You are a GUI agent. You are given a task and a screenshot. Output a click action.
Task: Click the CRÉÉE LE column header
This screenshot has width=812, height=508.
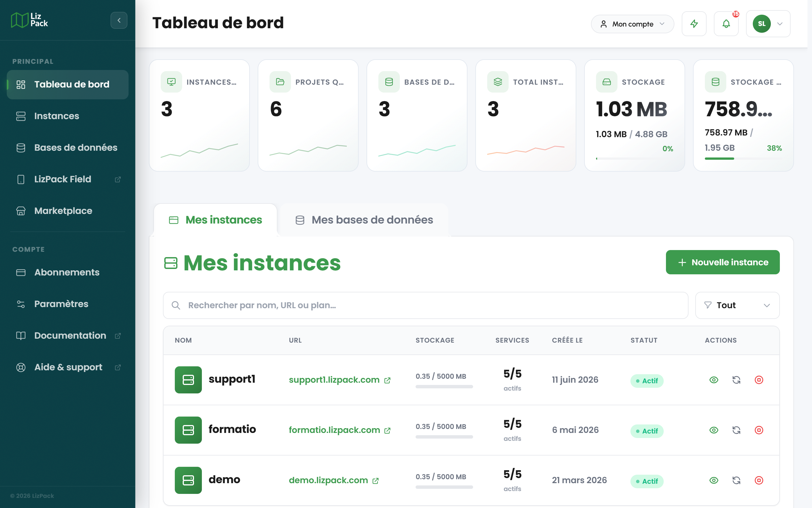point(567,340)
